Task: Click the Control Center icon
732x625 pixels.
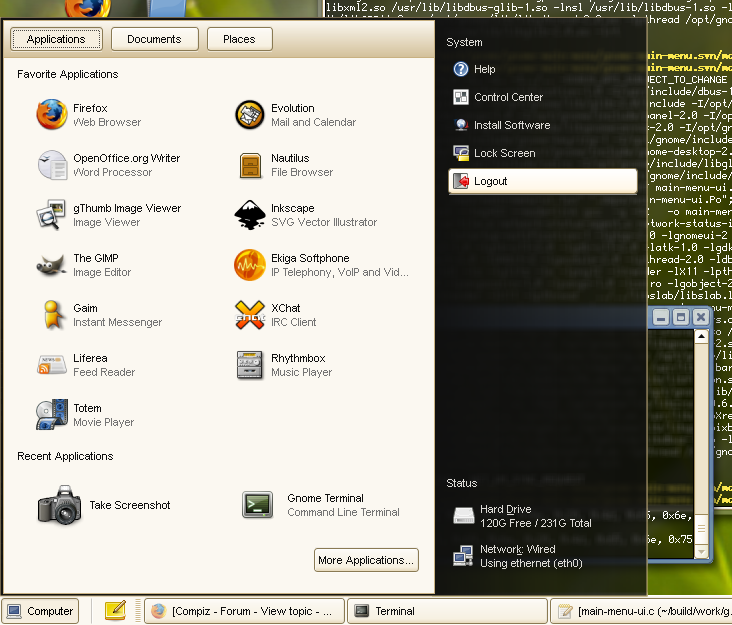Action: click(461, 97)
